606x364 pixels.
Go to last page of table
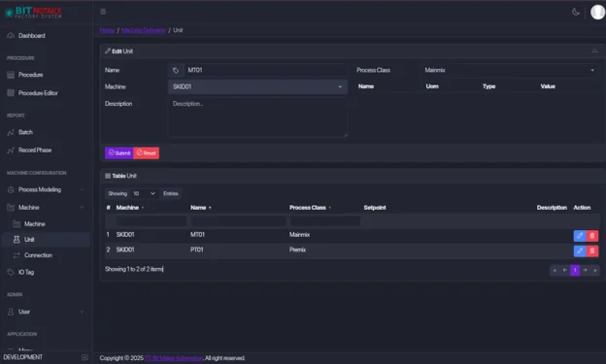tap(595, 270)
